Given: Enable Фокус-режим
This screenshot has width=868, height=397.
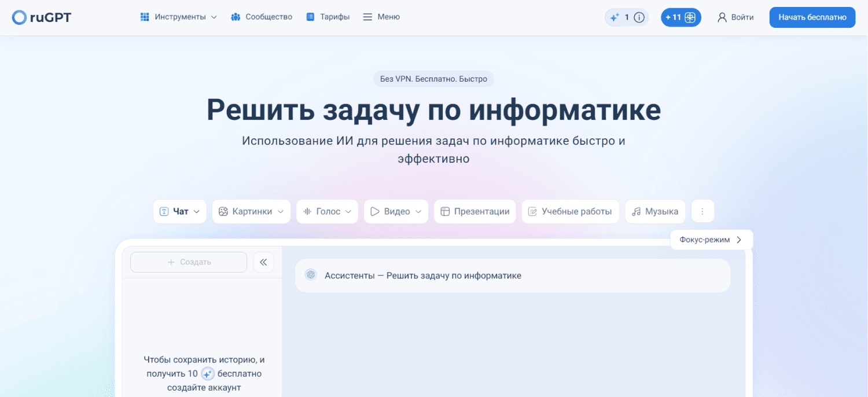Looking at the screenshot, I should (711, 240).
